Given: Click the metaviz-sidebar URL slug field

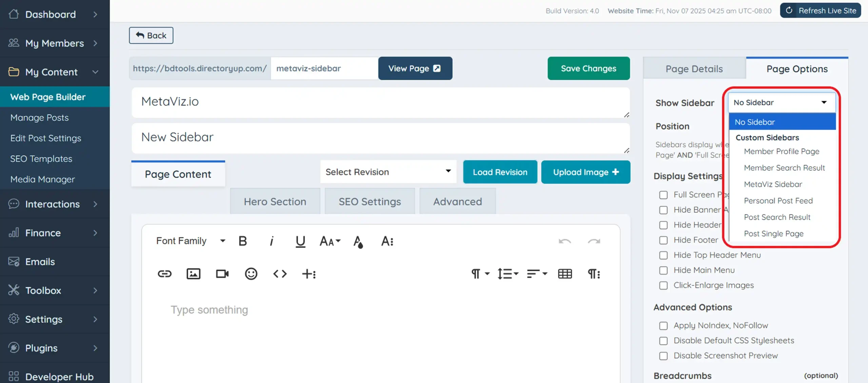Looking at the screenshot, I should [x=324, y=68].
